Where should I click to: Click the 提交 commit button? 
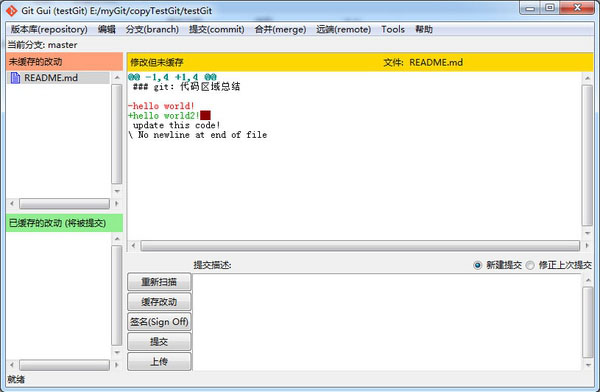tap(159, 341)
